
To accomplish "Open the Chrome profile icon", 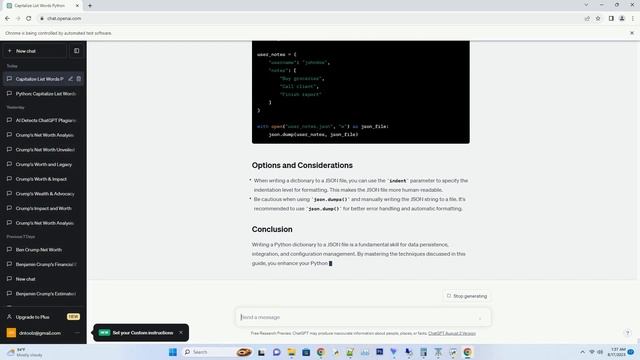I will coord(622,18).
